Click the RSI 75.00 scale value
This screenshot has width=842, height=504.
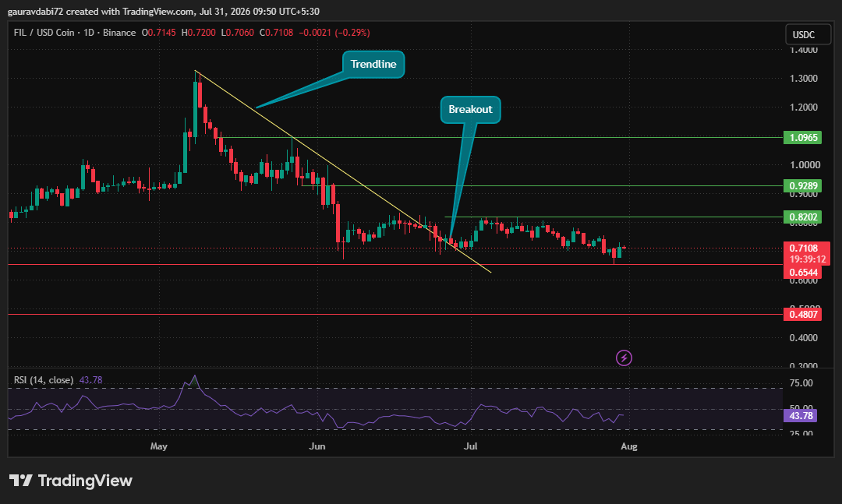coord(801,382)
